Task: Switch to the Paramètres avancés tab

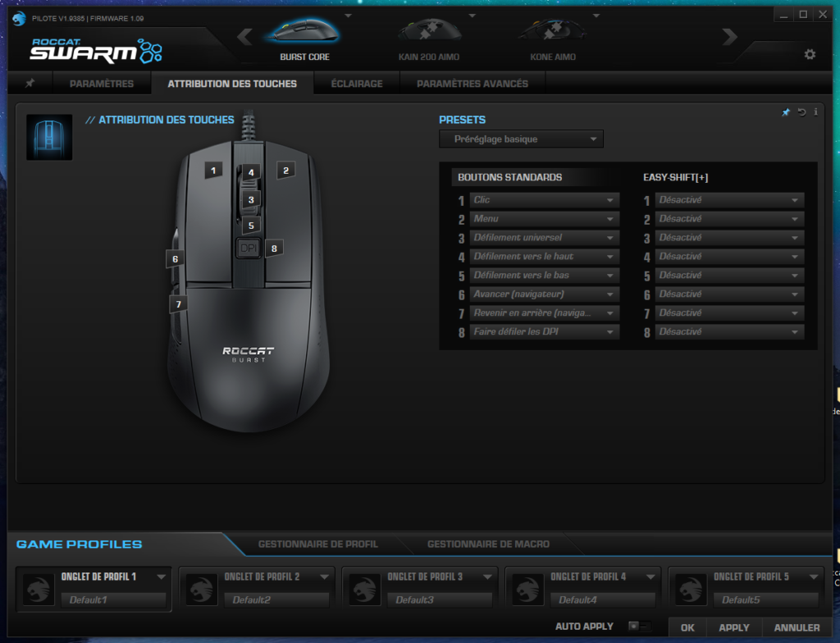Action: (472, 84)
